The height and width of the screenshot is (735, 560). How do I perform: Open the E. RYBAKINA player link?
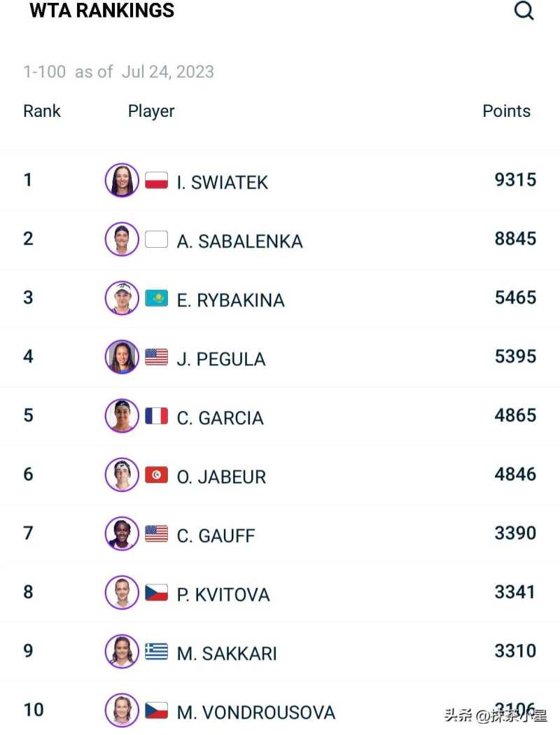pos(231,300)
